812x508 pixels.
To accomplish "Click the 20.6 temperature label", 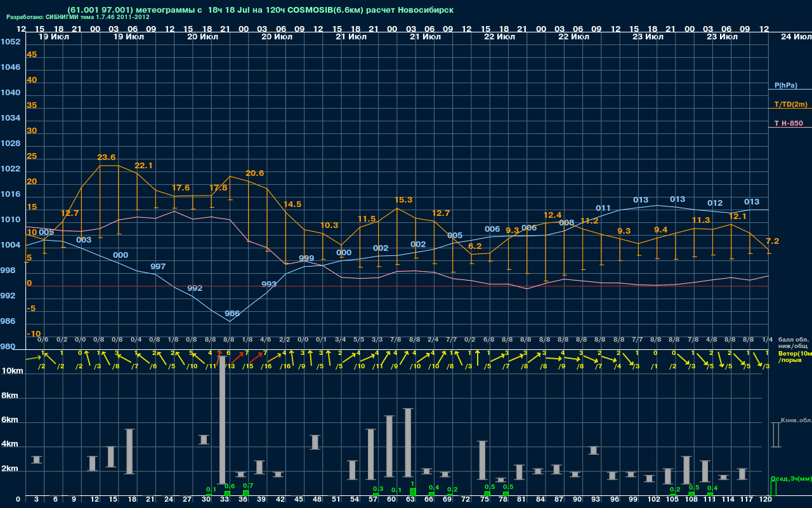I will tap(255, 173).
